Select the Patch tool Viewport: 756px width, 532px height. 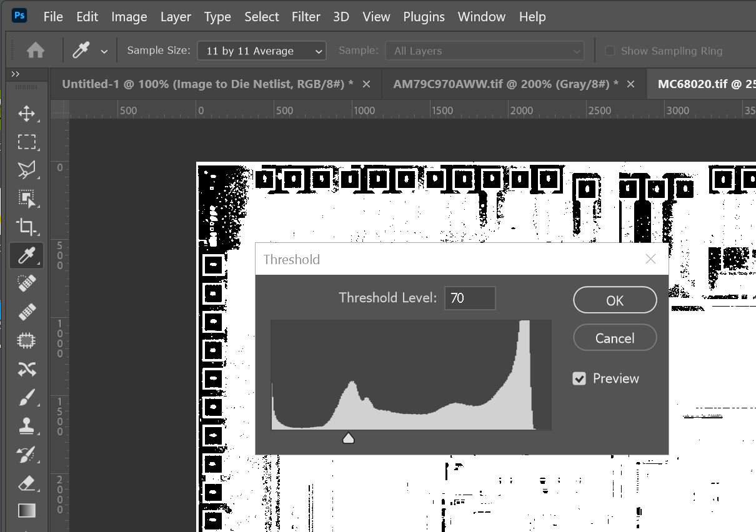pos(26,340)
